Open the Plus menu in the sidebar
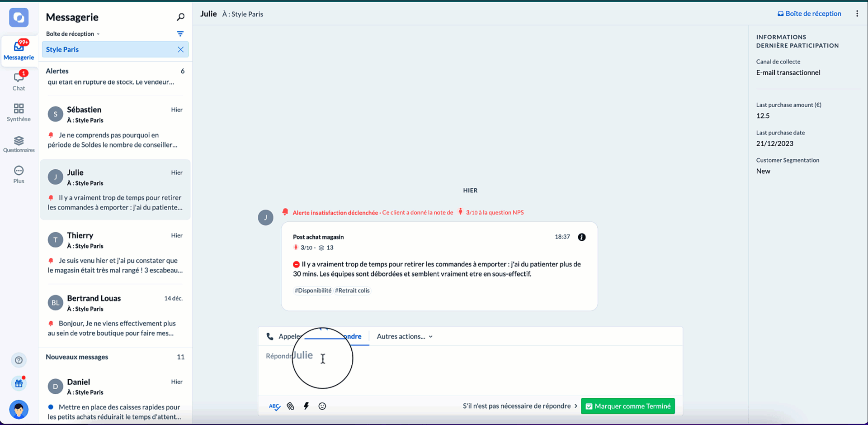The height and width of the screenshot is (425, 868). (19, 173)
